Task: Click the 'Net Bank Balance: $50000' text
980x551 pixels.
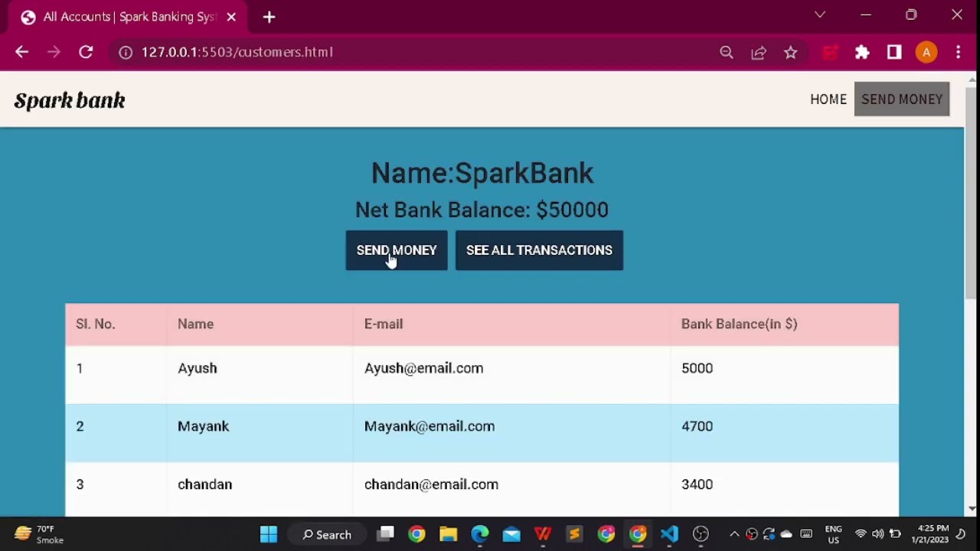Action: point(482,210)
